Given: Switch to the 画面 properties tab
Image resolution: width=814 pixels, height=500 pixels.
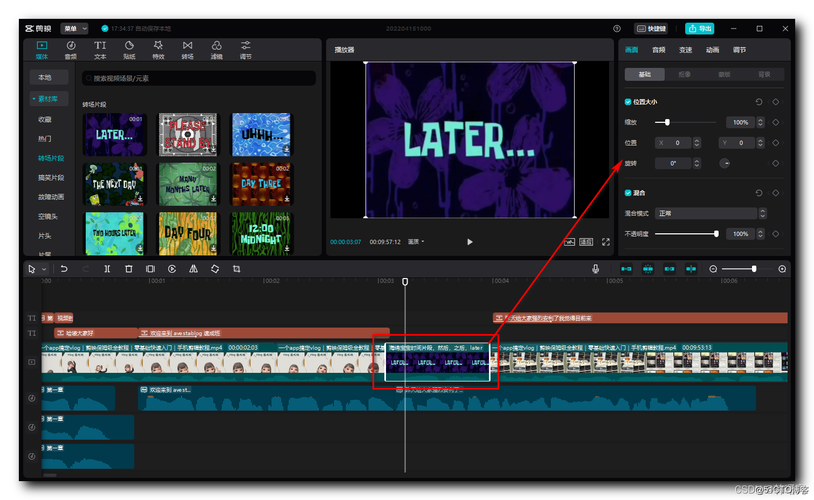Looking at the screenshot, I should (631, 50).
